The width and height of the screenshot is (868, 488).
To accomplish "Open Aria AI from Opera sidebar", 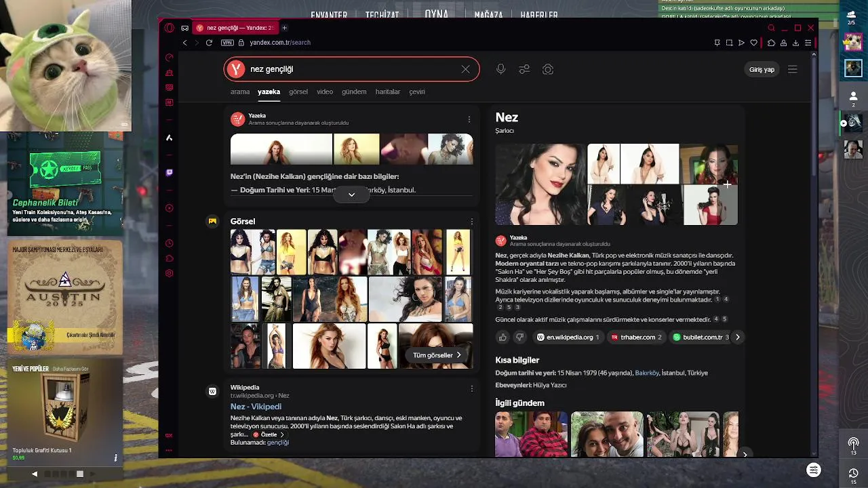I will (x=169, y=138).
